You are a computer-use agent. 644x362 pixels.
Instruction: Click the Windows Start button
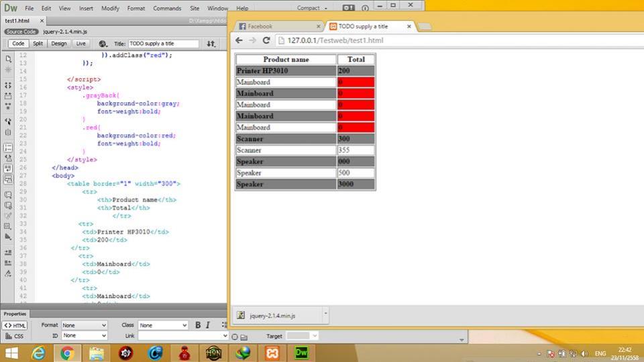[x=11, y=353]
